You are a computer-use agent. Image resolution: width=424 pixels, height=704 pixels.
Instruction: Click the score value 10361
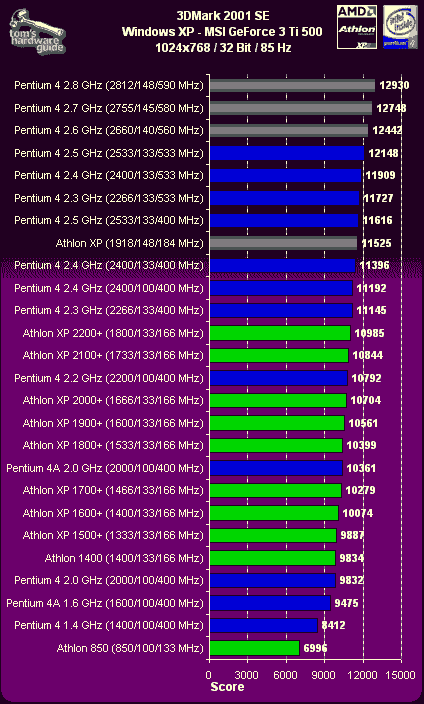pos(361,468)
